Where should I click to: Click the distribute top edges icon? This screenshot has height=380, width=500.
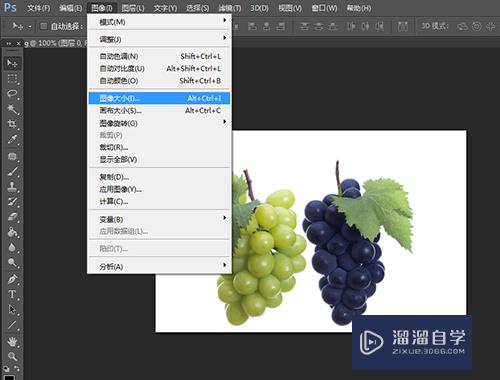point(304,26)
